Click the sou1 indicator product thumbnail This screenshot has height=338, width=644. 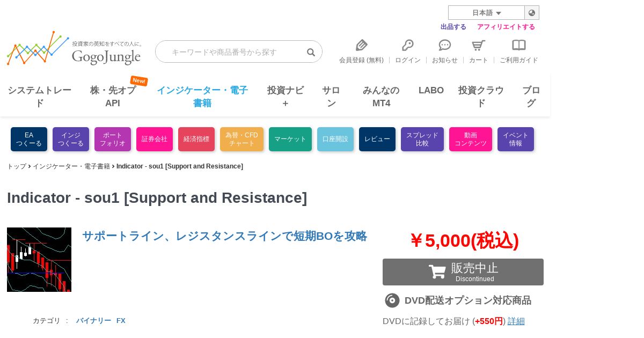pos(39,260)
